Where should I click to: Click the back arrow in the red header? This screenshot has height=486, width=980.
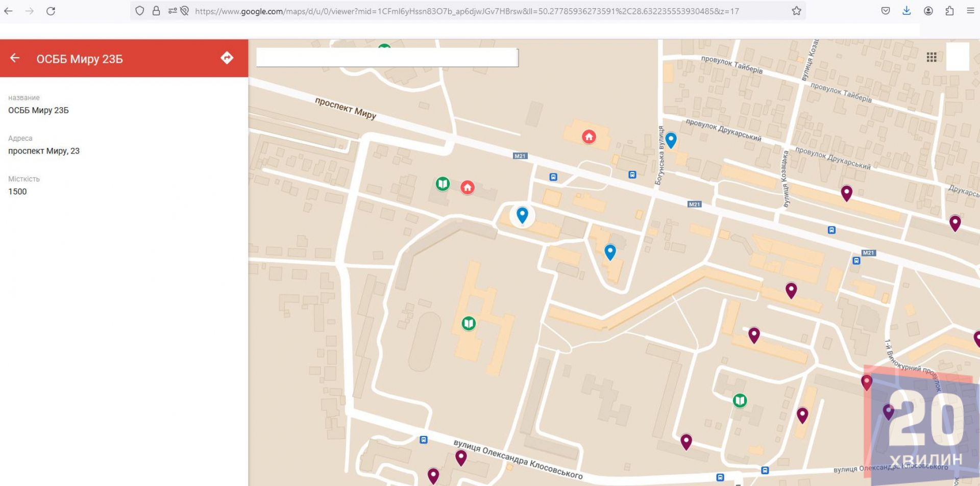(15, 58)
